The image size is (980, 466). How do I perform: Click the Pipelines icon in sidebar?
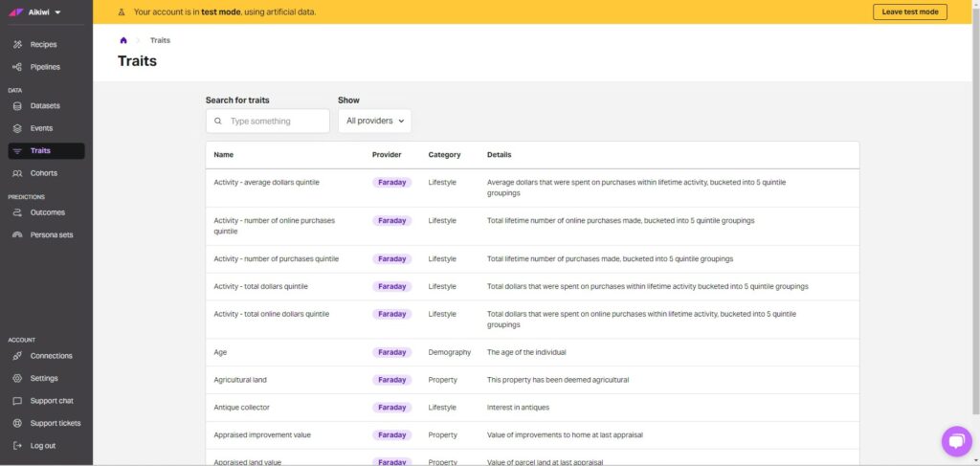tap(17, 67)
